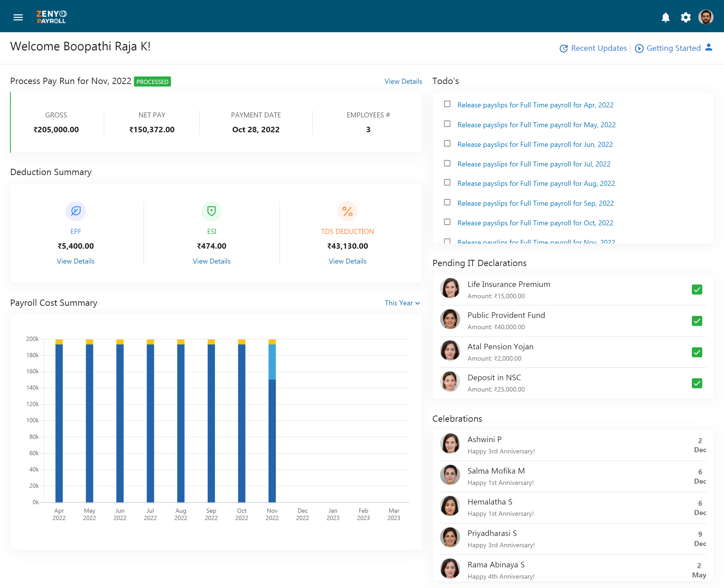Open Release payslips for Aug, 2022 link

click(536, 183)
